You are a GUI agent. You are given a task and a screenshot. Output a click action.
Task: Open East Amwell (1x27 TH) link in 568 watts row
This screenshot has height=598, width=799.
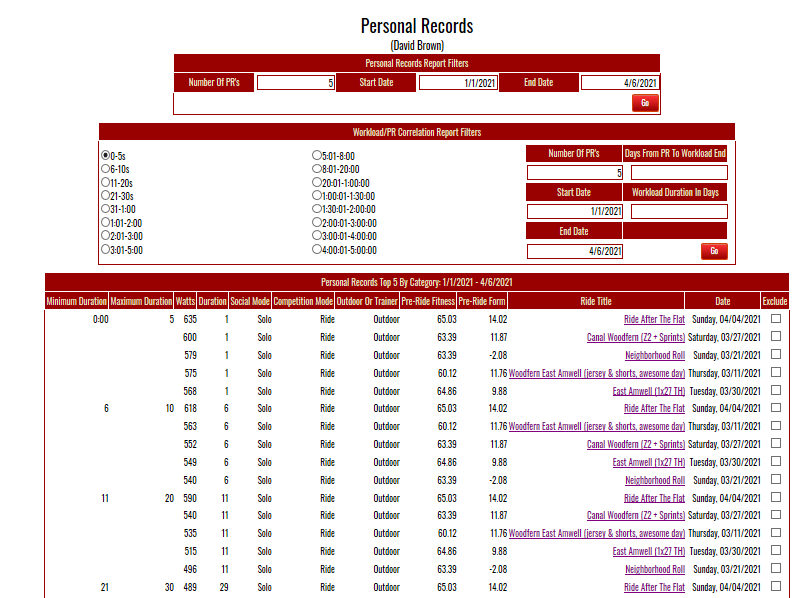[x=649, y=391]
